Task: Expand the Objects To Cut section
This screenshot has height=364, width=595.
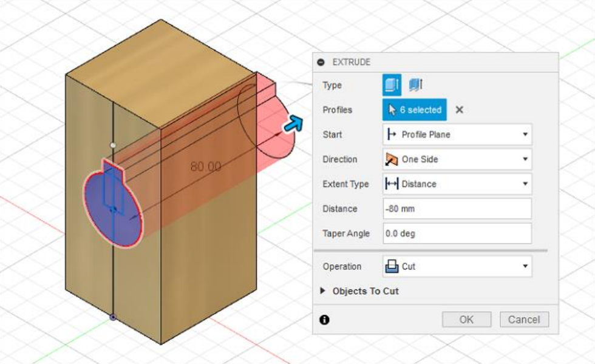Action: [323, 291]
